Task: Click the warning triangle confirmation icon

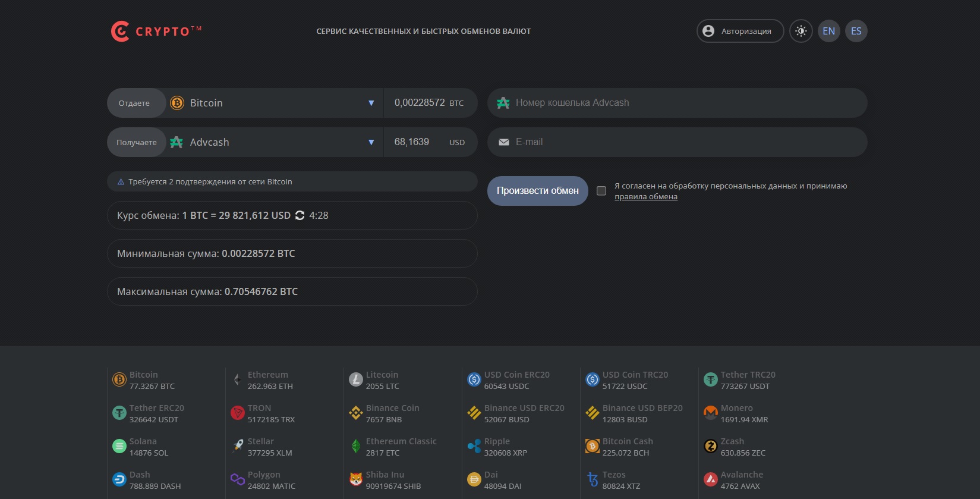Action: [x=121, y=182]
